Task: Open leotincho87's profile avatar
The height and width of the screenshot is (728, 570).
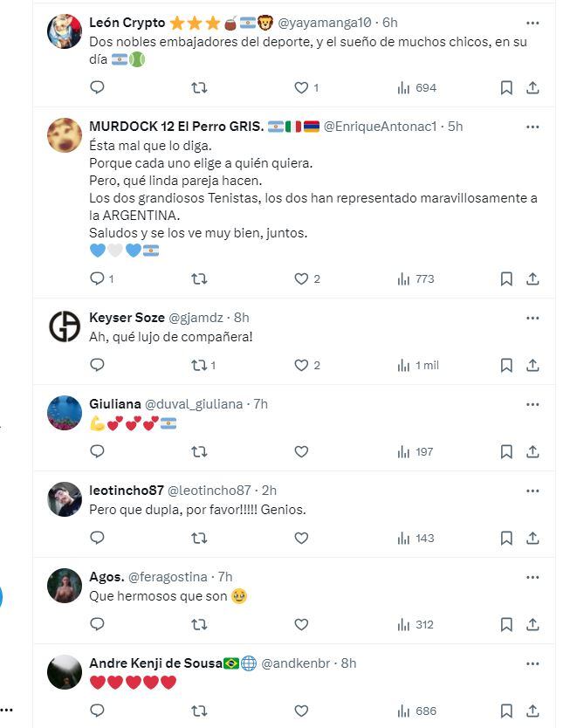Action: tap(65, 498)
